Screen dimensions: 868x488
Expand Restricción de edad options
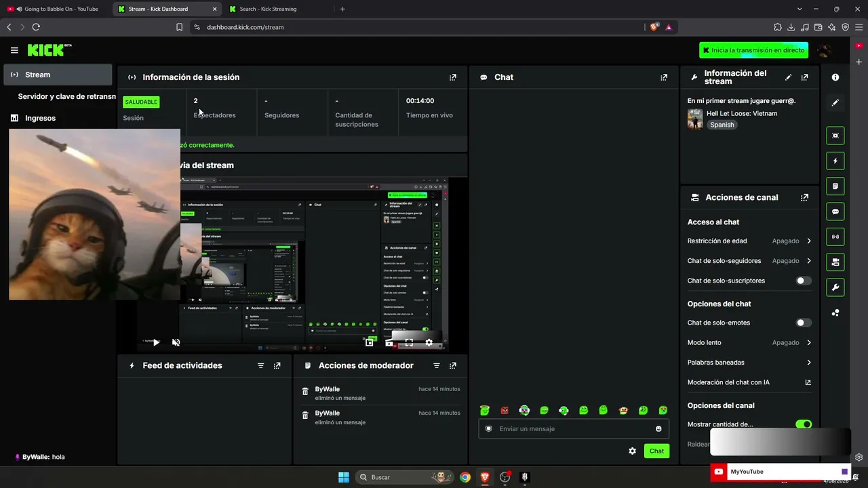click(x=749, y=241)
